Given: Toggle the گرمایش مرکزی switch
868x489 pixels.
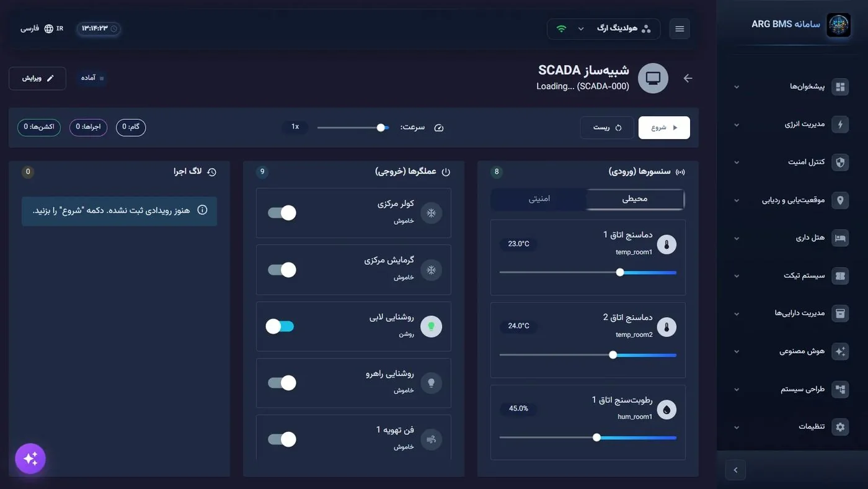Looking at the screenshot, I should pos(281,270).
